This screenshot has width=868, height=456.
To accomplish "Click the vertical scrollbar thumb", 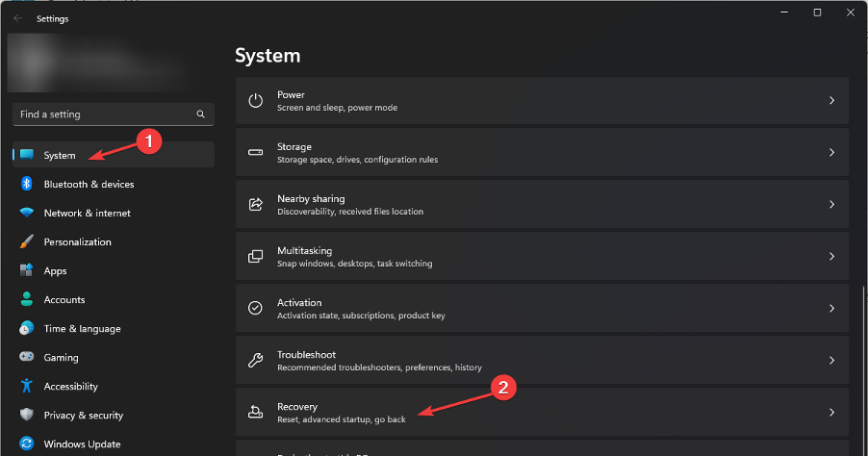I will coord(863,370).
